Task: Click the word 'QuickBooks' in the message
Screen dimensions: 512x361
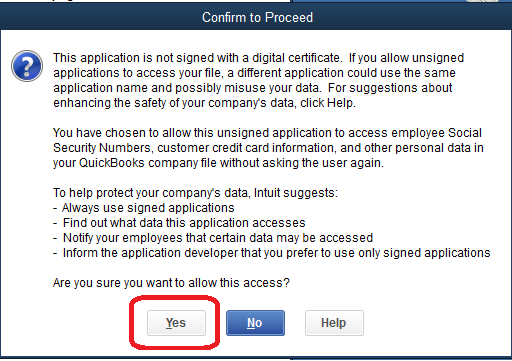Action: coord(112,163)
